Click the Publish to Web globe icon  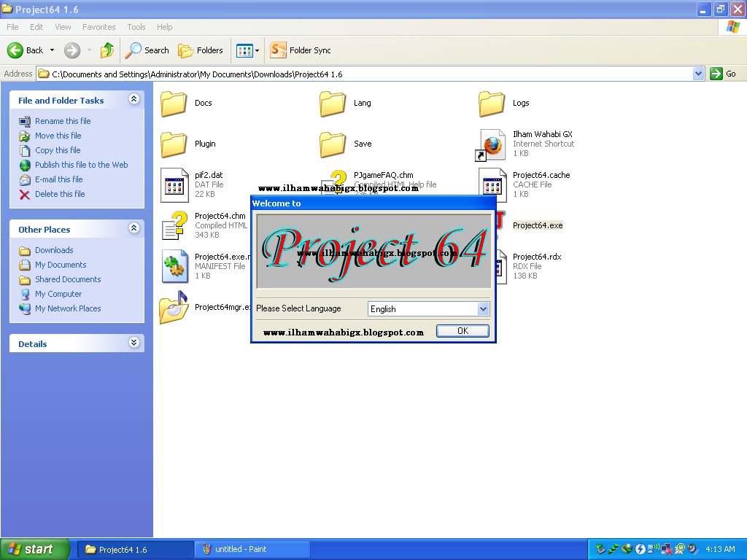[25, 166]
